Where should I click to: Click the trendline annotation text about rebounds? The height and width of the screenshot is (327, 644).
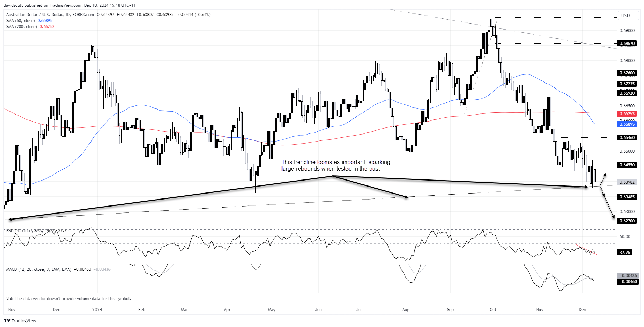[x=336, y=165]
